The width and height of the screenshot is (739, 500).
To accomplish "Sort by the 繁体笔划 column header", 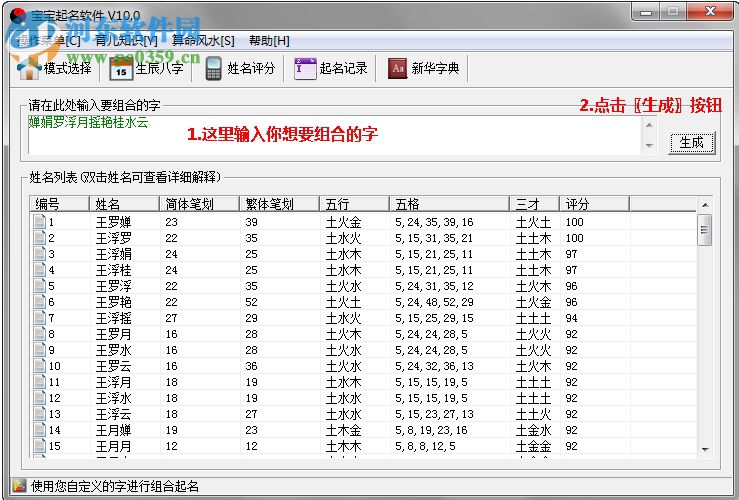I will (279, 204).
